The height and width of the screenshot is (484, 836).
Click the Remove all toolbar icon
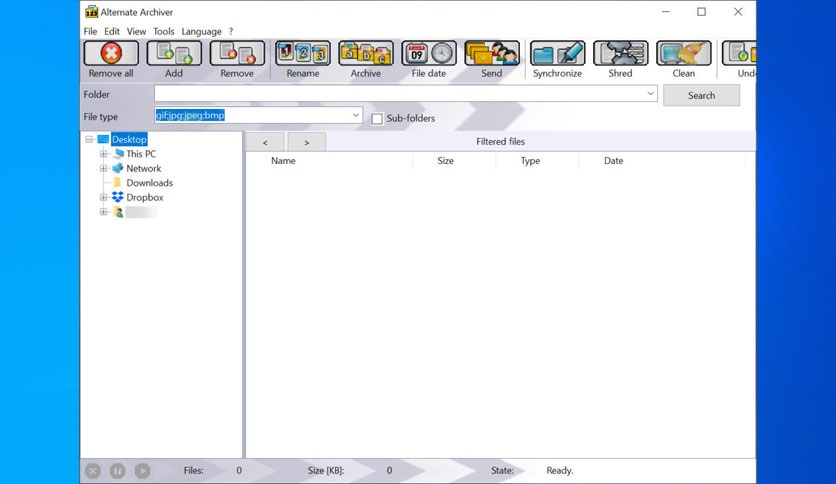pos(111,54)
